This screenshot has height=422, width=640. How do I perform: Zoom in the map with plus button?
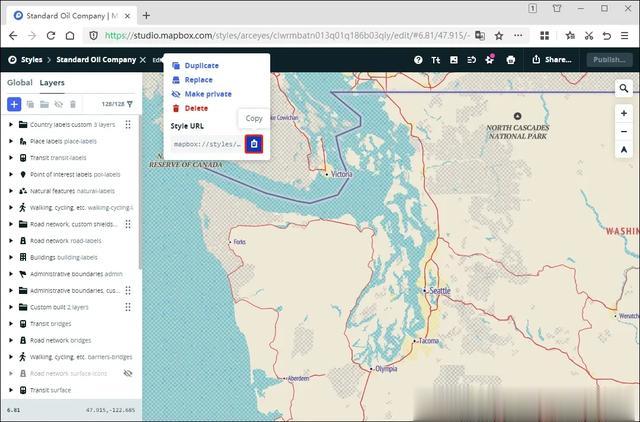(624, 113)
